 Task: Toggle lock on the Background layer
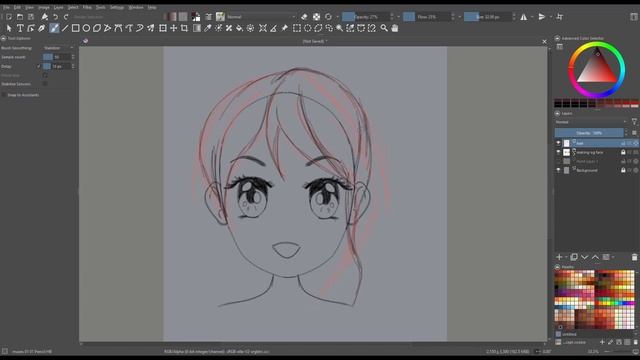pyautogui.click(x=623, y=170)
